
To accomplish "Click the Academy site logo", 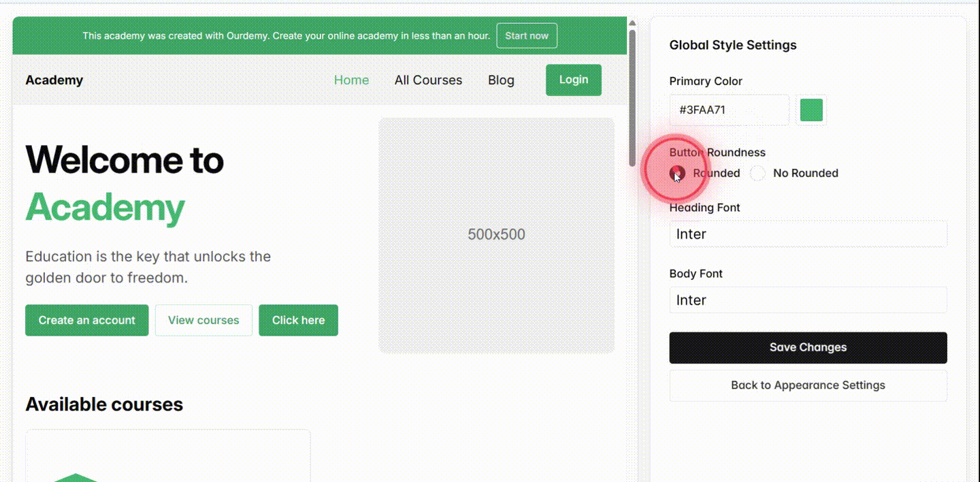I will click(54, 80).
